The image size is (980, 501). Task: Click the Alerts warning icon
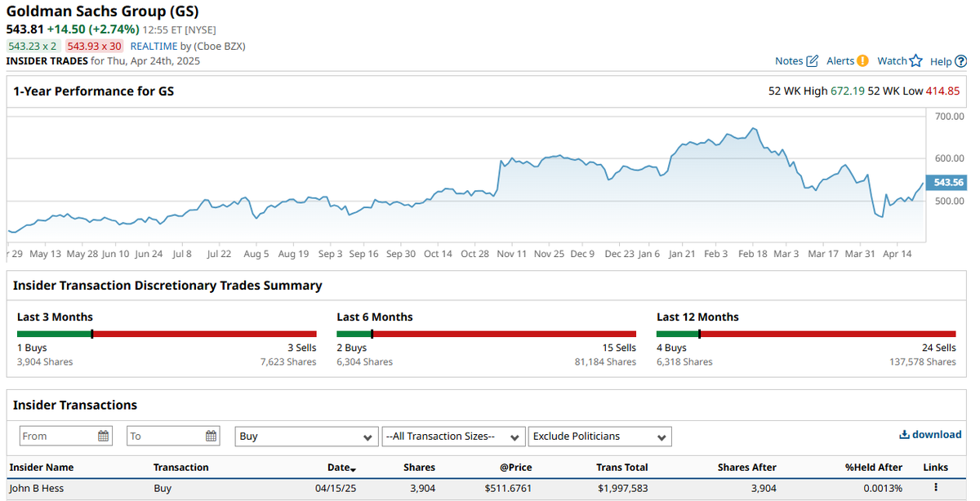pos(862,61)
